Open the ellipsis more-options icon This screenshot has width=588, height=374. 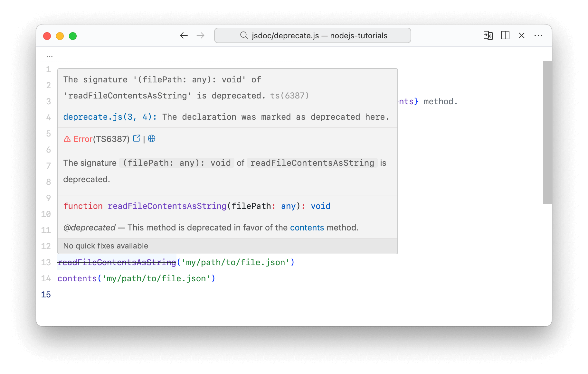point(539,36)
